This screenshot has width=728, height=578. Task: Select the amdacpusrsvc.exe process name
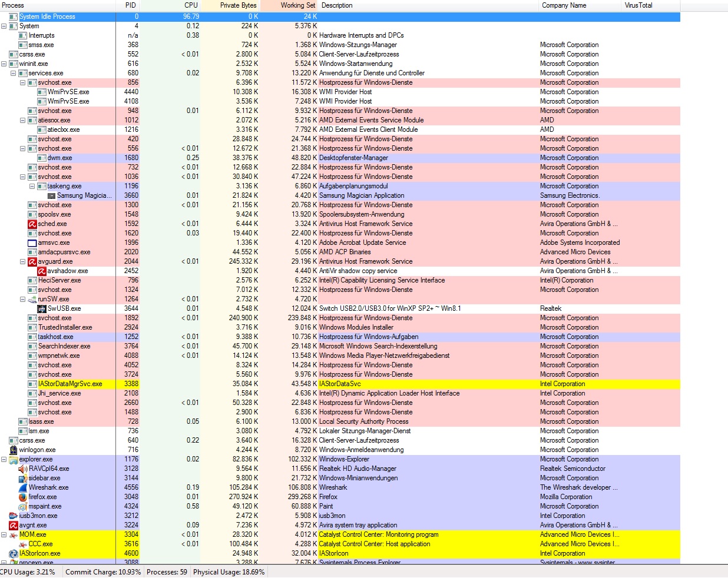pyautogui.click(x=64, y=252)
